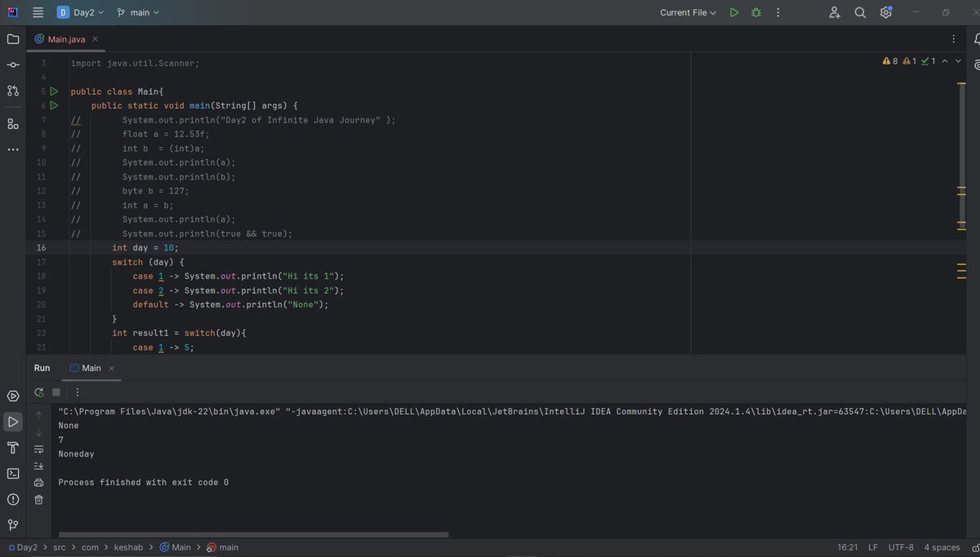
Task: Click src in the breadcrumb bar
Action: tap(60, 547)
